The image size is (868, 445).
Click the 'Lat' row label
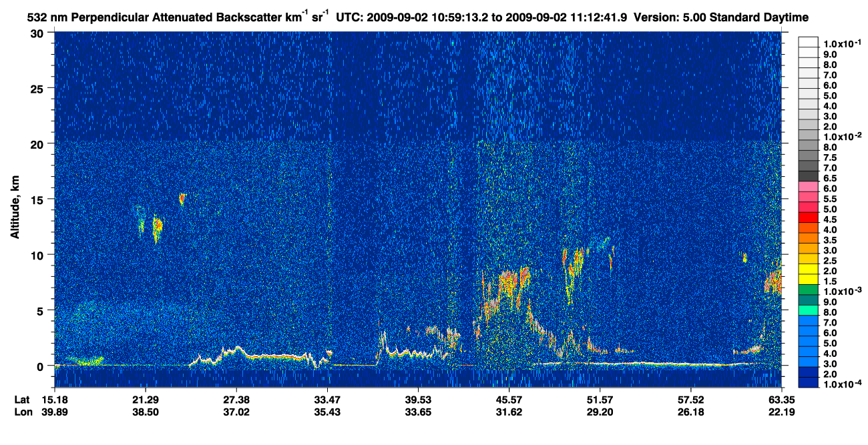[x=22, y=399]
